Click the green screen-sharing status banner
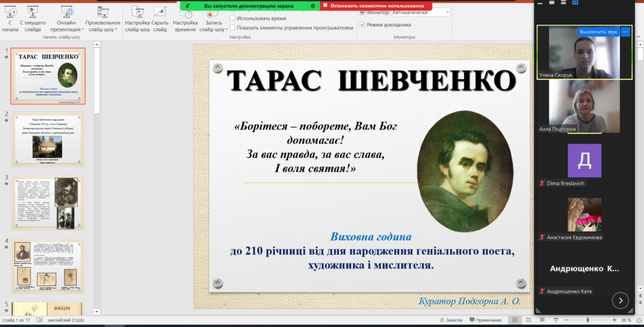Viewport: 644px width, 327px height. (x=250, y=6)
